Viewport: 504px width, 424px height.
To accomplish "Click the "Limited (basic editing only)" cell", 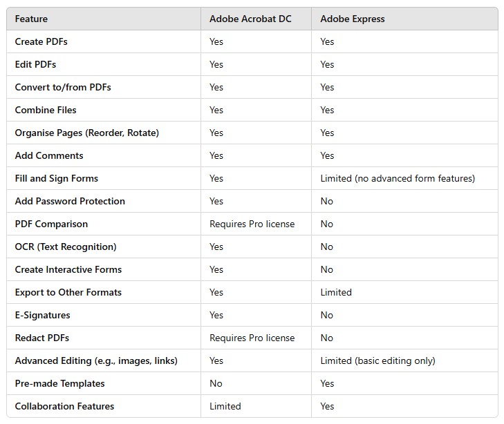I will point(377,360).
